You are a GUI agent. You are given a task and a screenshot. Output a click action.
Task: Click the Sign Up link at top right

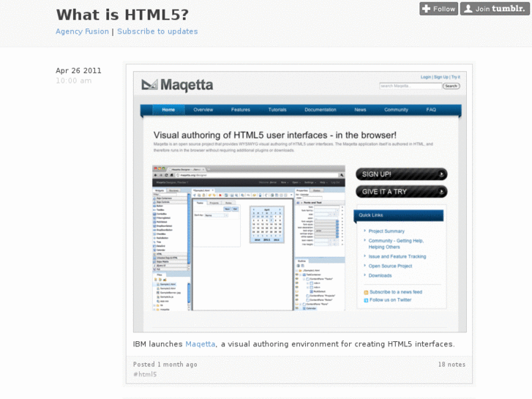[x=441, y=77]
